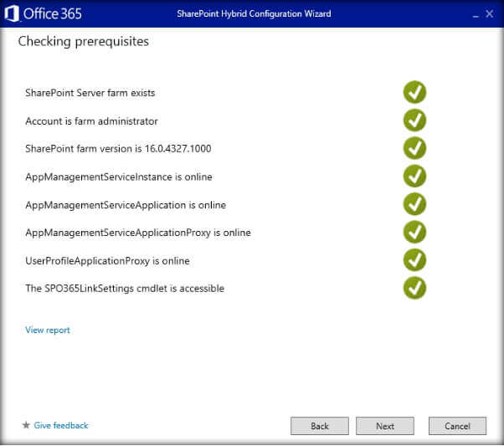Select text 'SharePoint farm version is 16.0.4327.1000'
This screenshot has width=504, height=446.
click(118, 148)
